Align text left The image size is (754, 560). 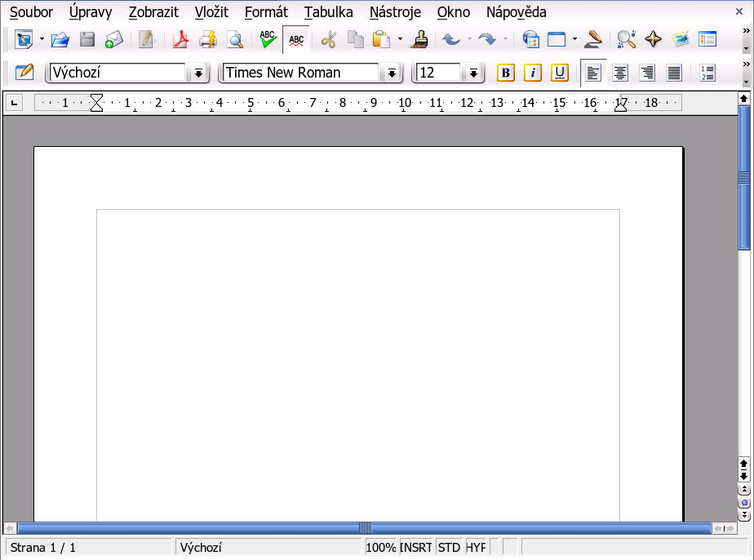pyautogui.click(x=593, y=73)
